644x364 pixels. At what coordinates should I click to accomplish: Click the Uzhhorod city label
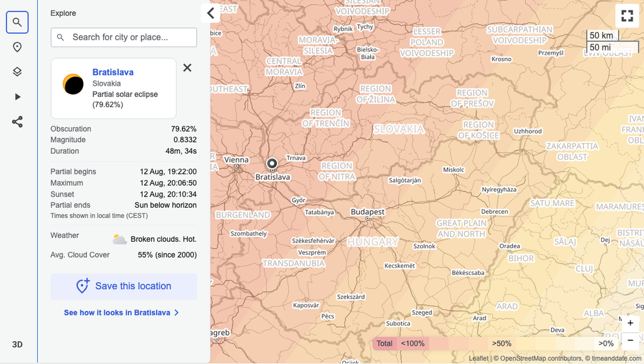[528, 131]
